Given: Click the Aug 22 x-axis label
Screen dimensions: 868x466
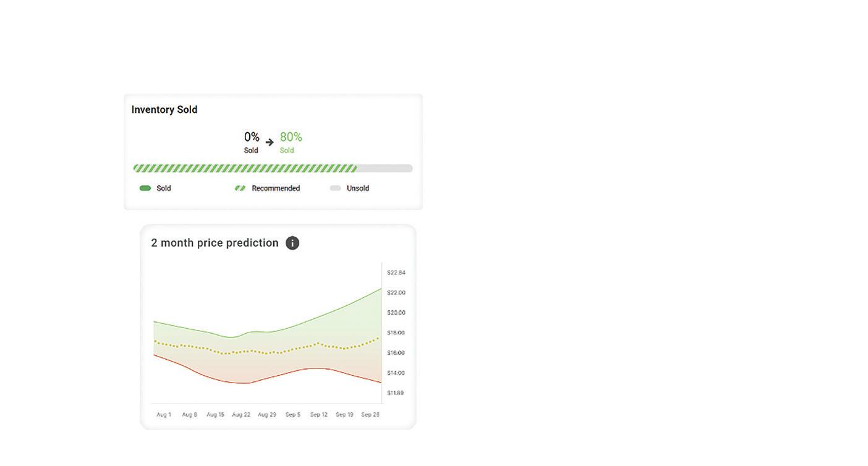Looking at the screenshot, I should point(241,415).
